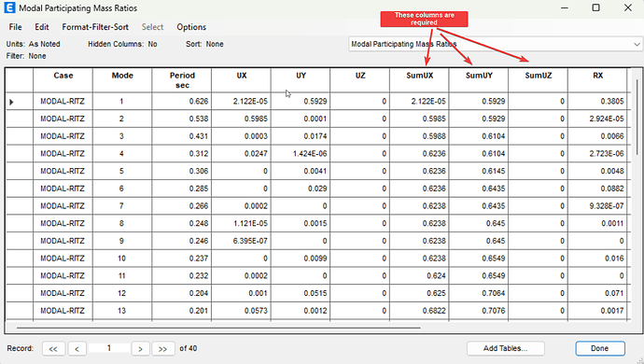Click the SumUY cell 0.6145 in mode 5
The image size is (644, 364).
(479, 172)
